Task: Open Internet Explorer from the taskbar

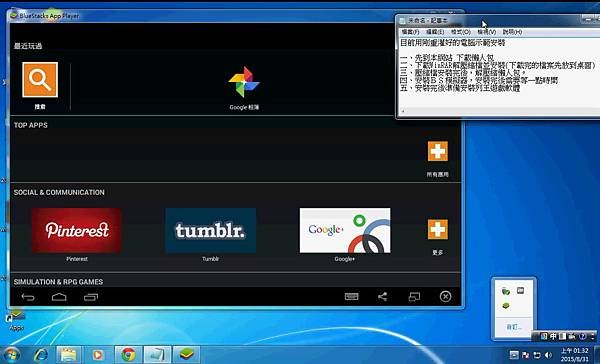Action: (41, 355)
